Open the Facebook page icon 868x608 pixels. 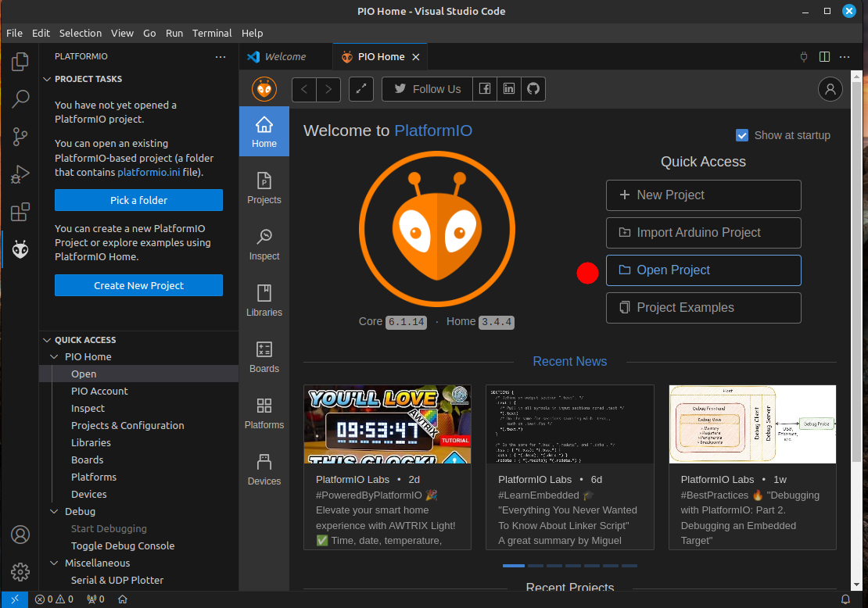click(x=484, y=89)
